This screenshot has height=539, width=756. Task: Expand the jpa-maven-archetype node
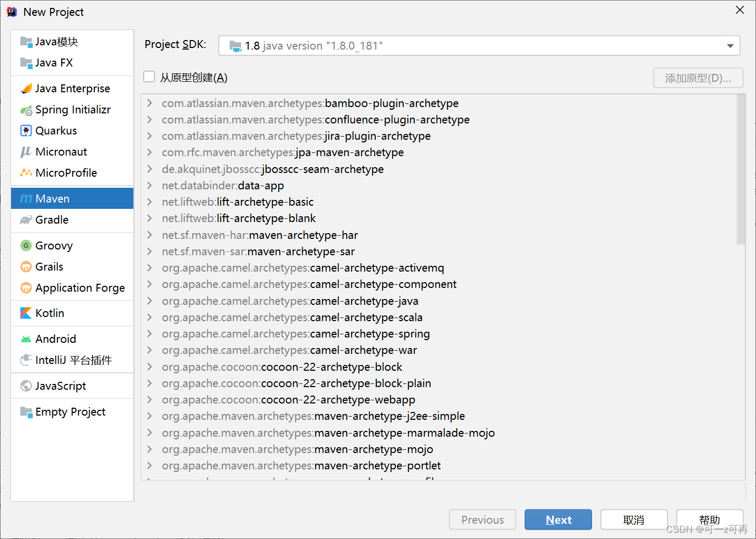pyautogui.click(x=150, y=152)
